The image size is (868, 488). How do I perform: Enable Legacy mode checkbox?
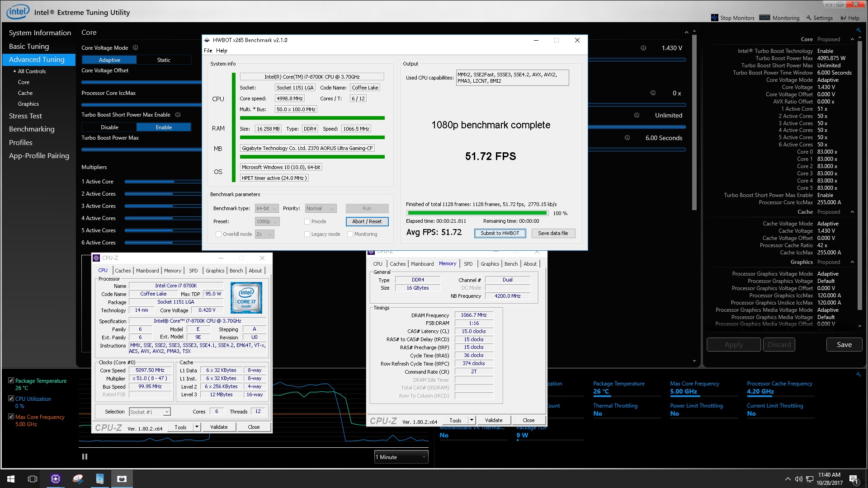pos(307,234)
